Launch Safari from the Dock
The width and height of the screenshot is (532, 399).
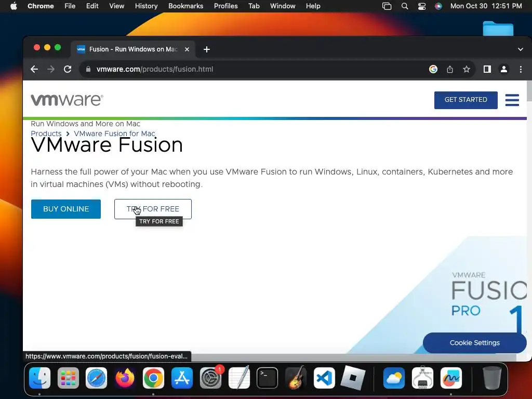(x=96, y=378)
